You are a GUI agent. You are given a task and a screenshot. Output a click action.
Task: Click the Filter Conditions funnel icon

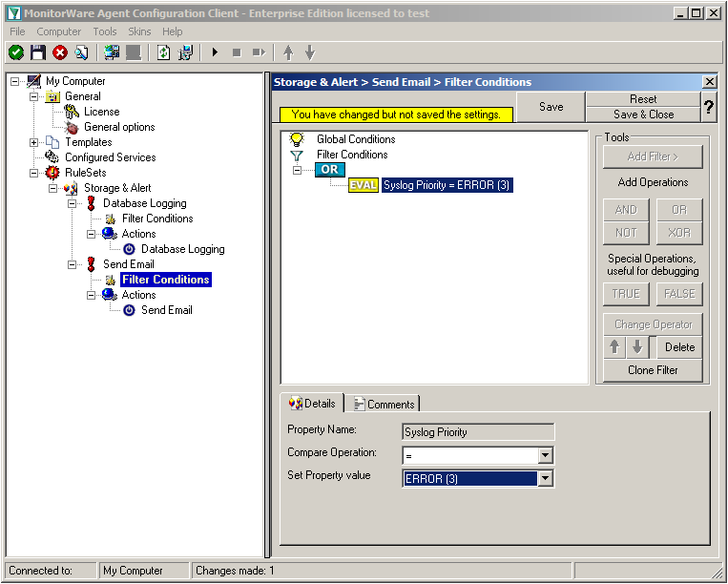[296, 155]
